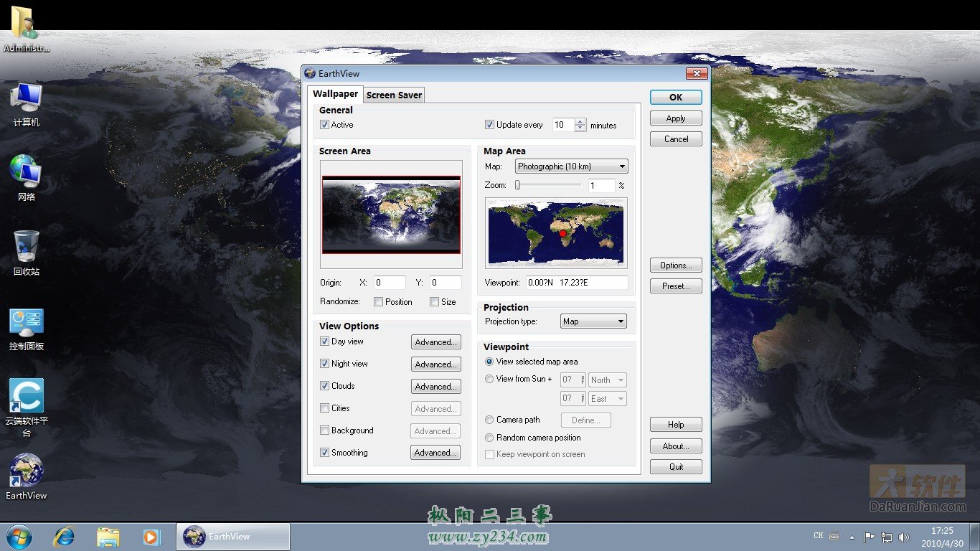Open the 回收站 recycle bin icon
The image size is (980, 551).
[x=27, y=253]
